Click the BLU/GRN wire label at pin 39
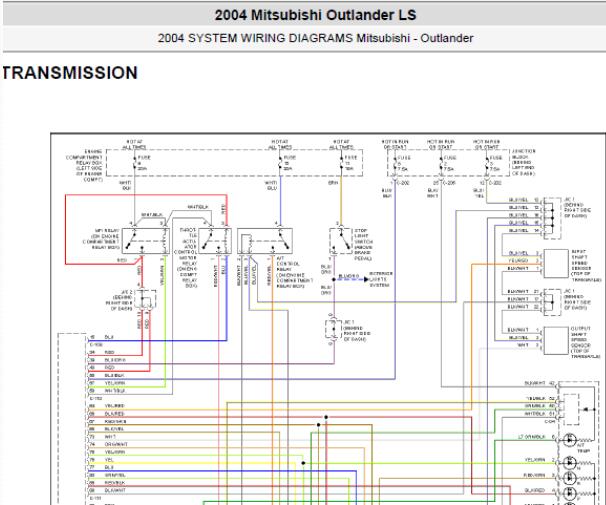606x505 pixels. pos(115,360)
